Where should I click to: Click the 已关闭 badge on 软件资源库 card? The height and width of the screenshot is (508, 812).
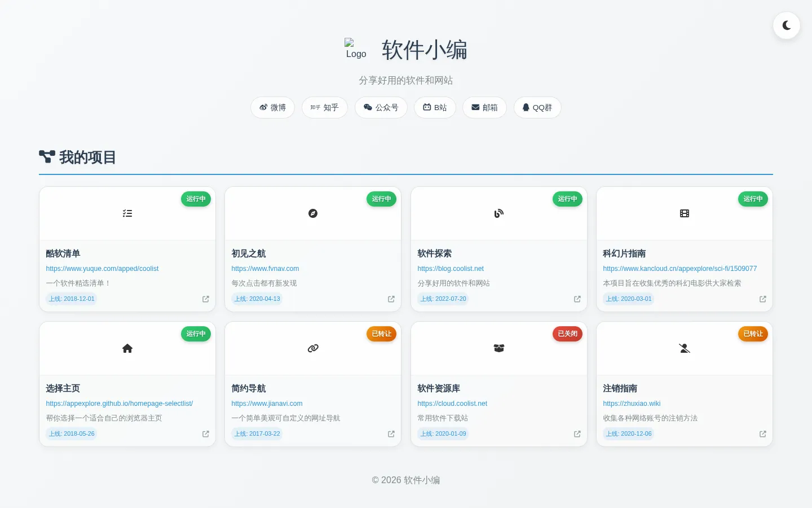pos(567,334)
